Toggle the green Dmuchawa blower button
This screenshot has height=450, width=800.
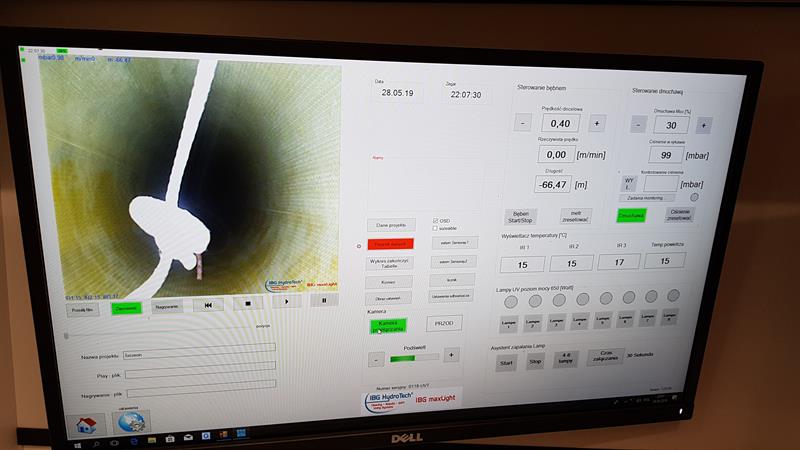pyautogui.click(x=631, y=214)
